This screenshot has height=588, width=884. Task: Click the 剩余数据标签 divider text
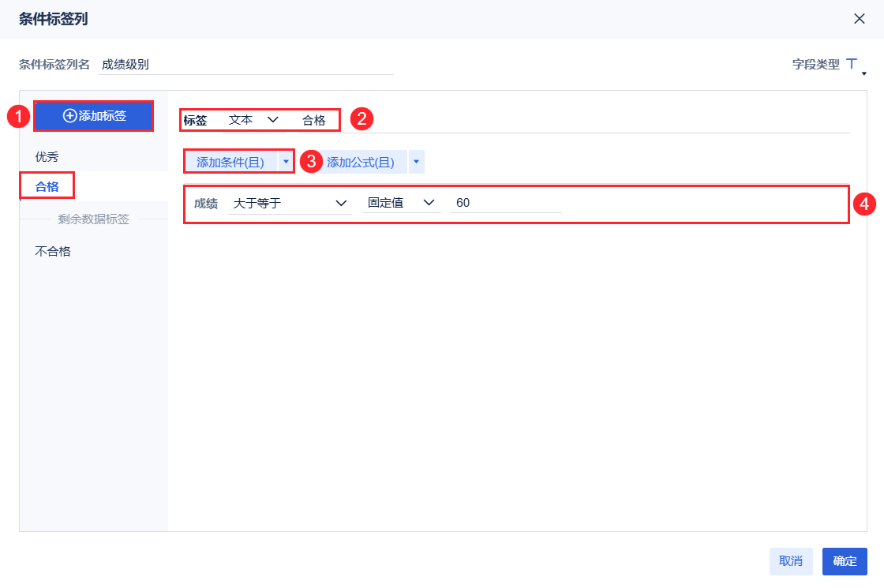pyautogui.click(x=94, y=219)
